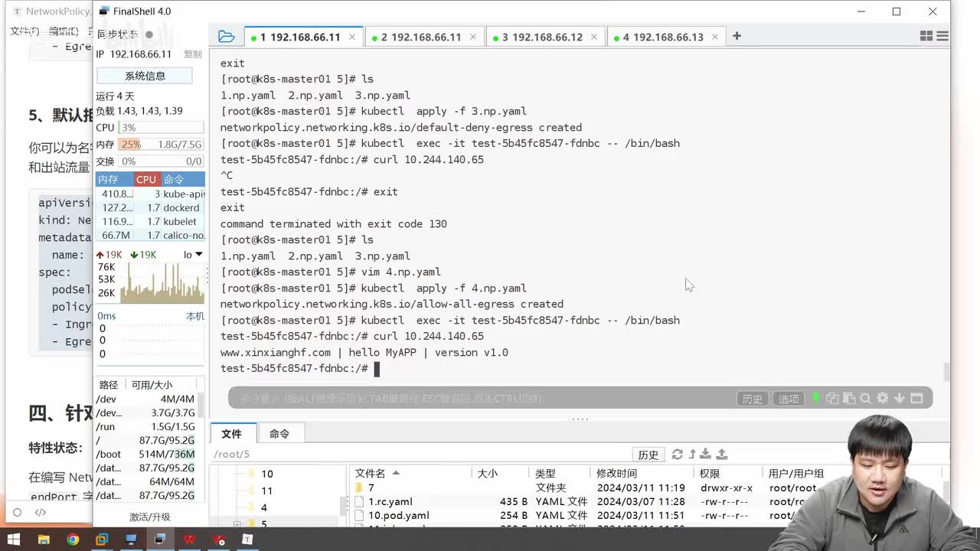Image resolution: width=980 pixels, height=551 pixels.
Task: Open the lo network interface dropdown
Action: [x=193, y=254]
